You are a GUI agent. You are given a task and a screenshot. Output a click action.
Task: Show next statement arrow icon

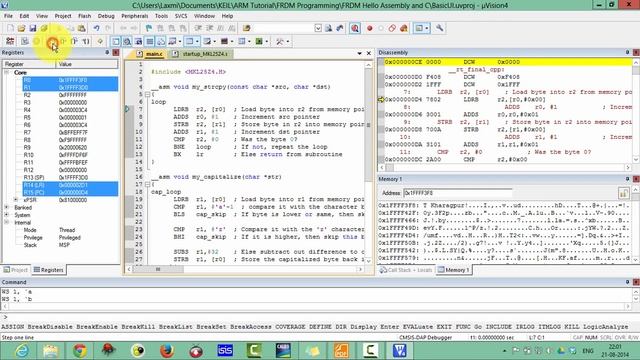(100, 41)
